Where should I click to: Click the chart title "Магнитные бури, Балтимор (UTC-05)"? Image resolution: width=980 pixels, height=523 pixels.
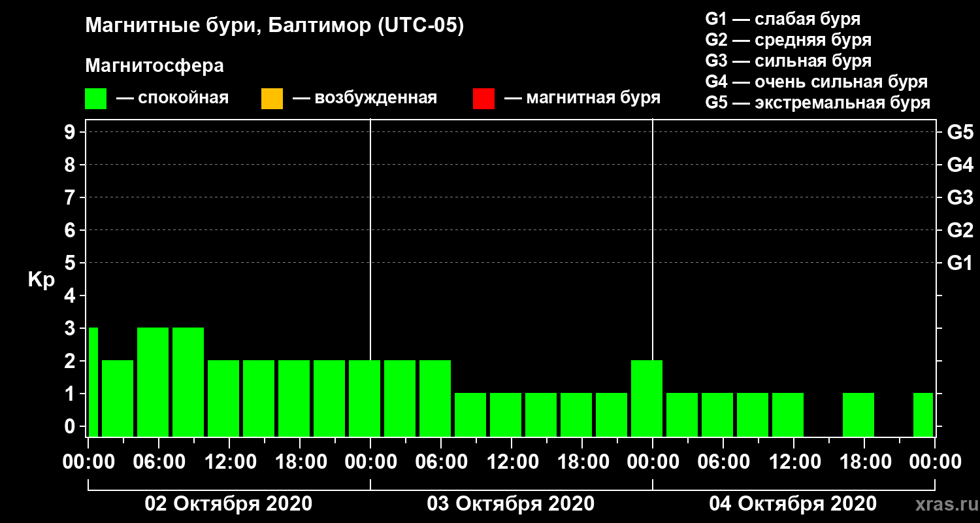(x=274, y=26)
